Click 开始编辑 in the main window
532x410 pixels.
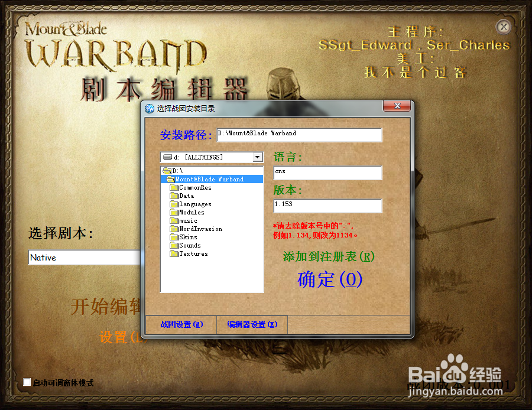106,307
